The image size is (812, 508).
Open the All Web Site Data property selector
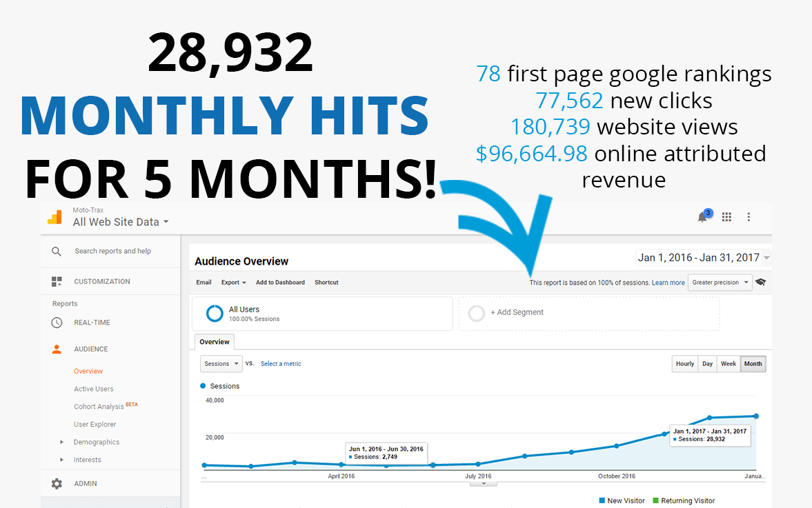pyautogui.click(x=117, y=222)
